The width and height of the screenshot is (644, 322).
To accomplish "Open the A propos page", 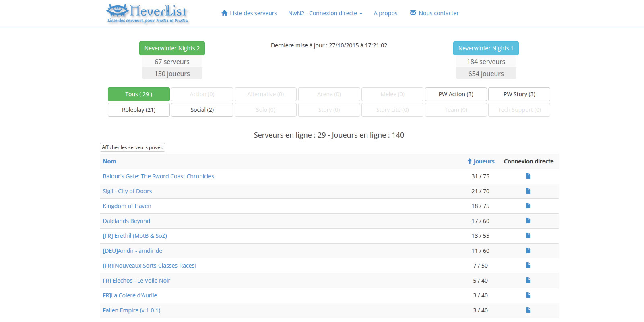I will tap(385, 13).
